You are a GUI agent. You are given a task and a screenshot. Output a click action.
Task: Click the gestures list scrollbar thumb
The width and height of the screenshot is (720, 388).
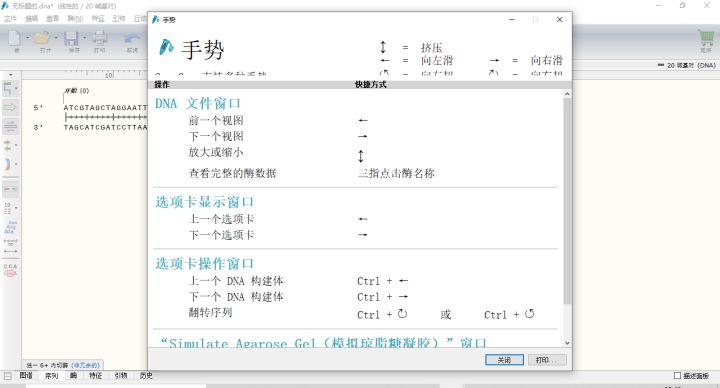pos(567,201)
